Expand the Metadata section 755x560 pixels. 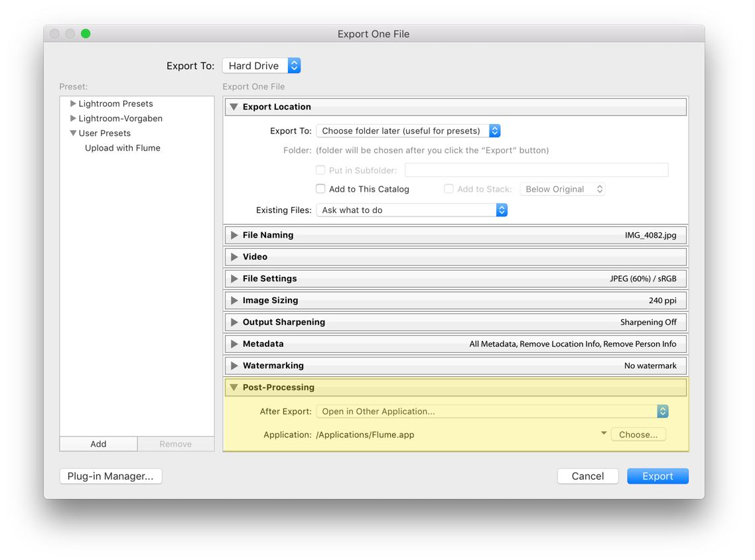tap(234, 344)
